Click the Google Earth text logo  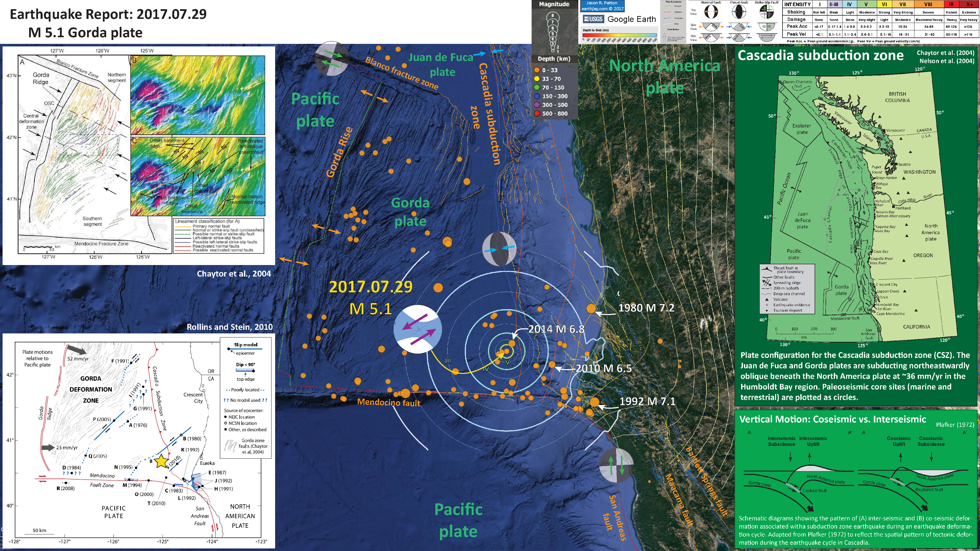click(632, 19)
